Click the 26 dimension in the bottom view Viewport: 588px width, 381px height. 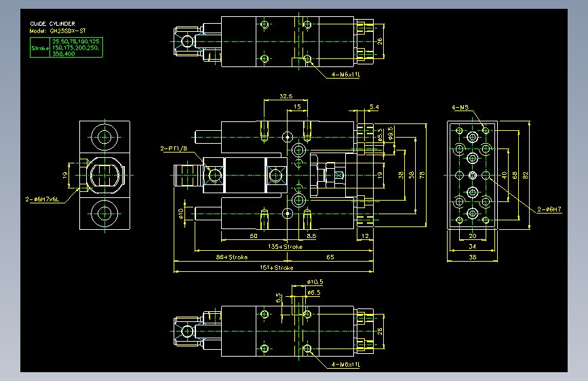click(380, 331)
